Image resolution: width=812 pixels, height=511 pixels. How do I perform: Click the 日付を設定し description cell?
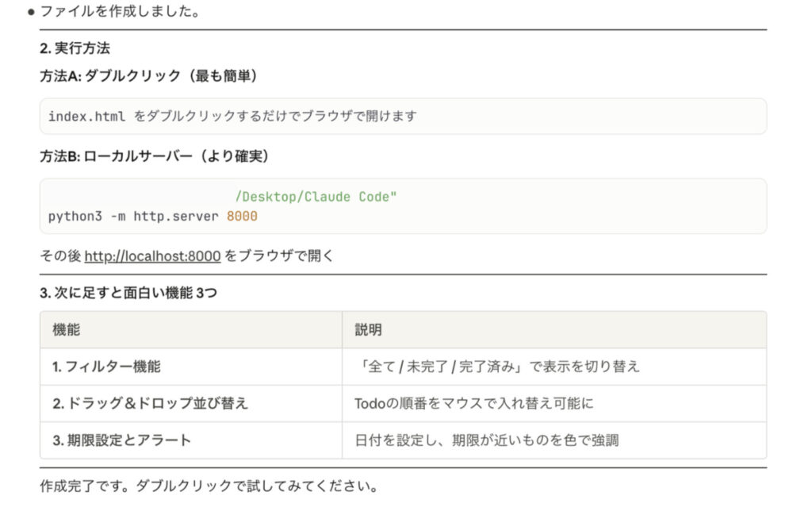pos(486,440)
